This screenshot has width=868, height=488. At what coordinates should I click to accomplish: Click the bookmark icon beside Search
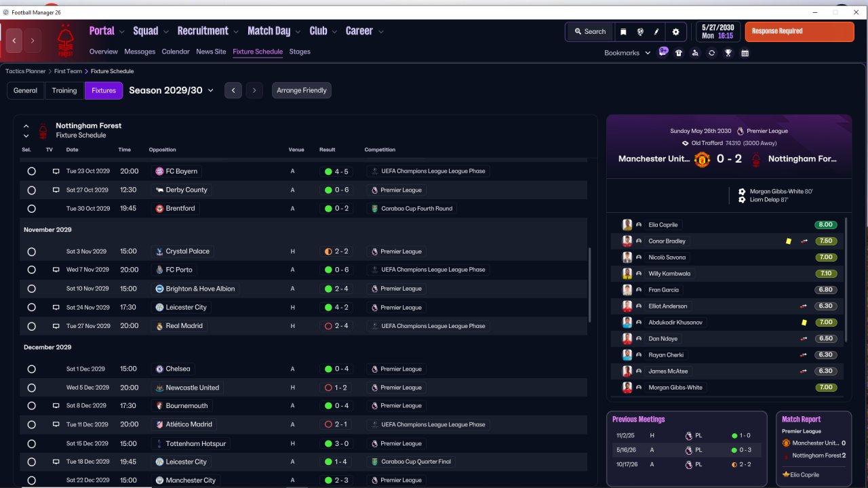(623, 32)
